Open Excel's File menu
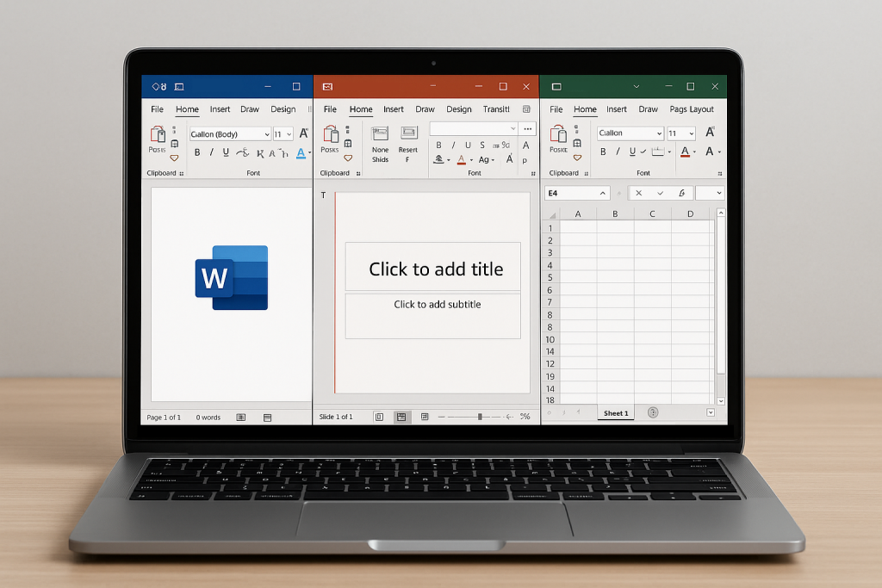882x588 pixels. click(556, 109)
